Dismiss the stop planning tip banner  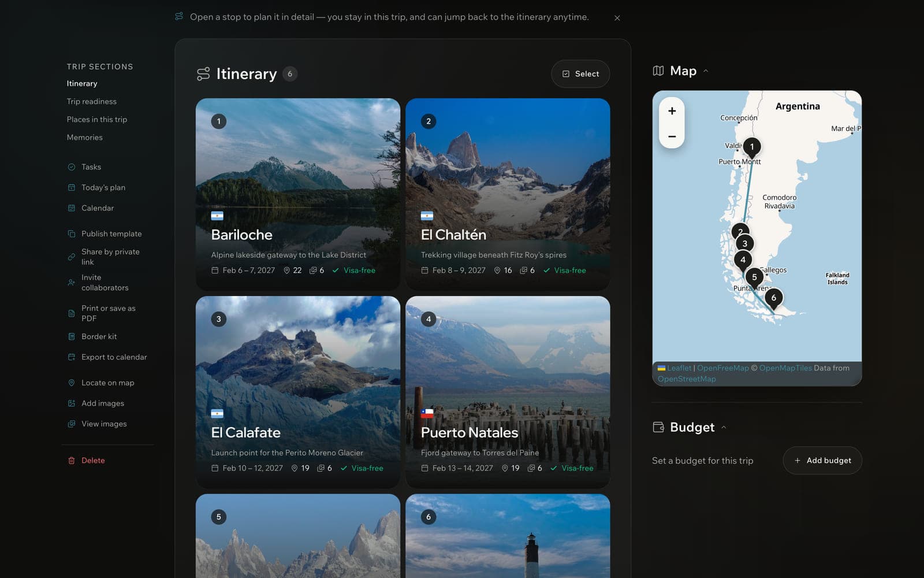pos(617,18)
